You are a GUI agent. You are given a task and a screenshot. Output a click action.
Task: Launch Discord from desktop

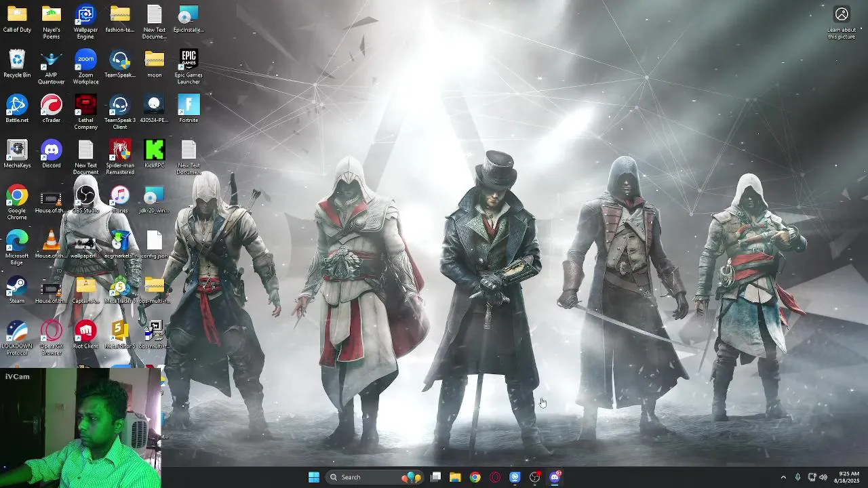click(52, 154)
